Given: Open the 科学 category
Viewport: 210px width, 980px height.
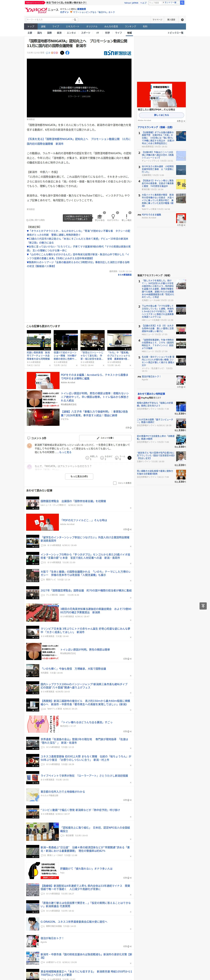Looking at the screenshot, I should [107, 33].
